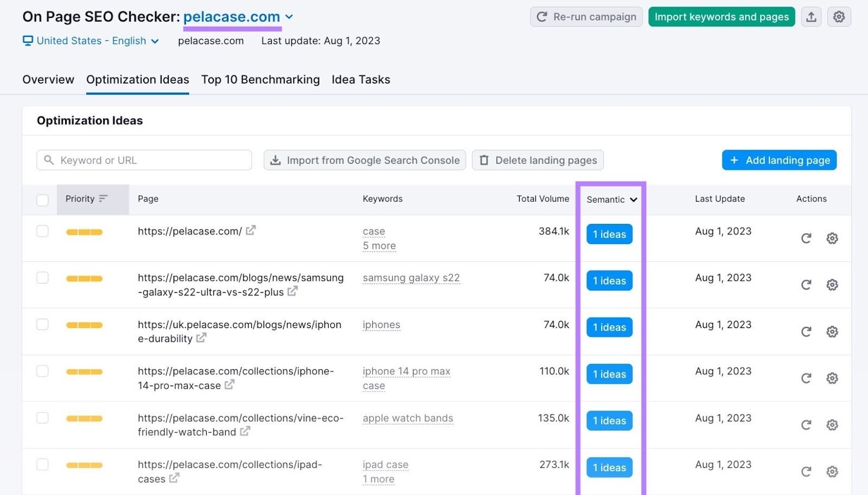Click the export upload icon button
Image resolution: width=868 pixels, height=495 pixels.
click(811, 17)
